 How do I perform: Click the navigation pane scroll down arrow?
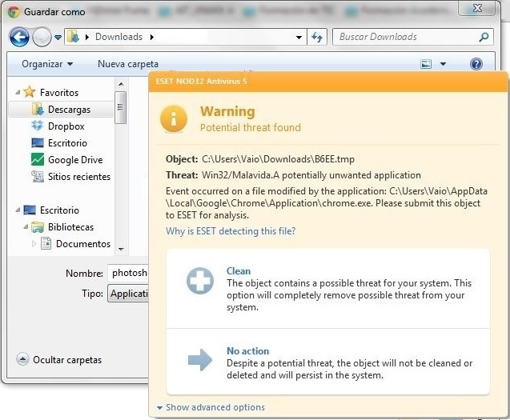click(x=121, y=250)
